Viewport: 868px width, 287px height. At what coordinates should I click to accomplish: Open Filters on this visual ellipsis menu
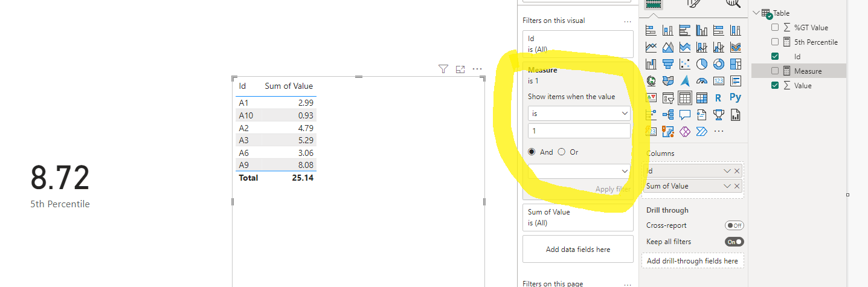(x=628, y=21)
